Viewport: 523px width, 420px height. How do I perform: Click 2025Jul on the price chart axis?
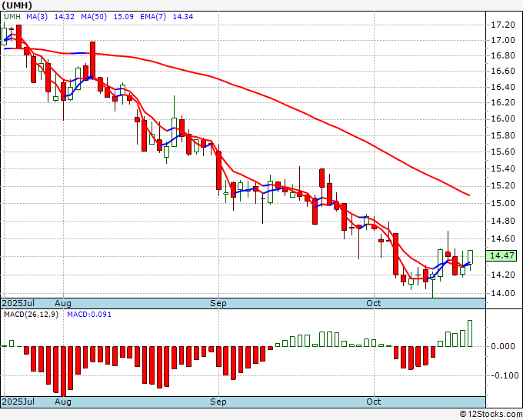coord(18,303)
